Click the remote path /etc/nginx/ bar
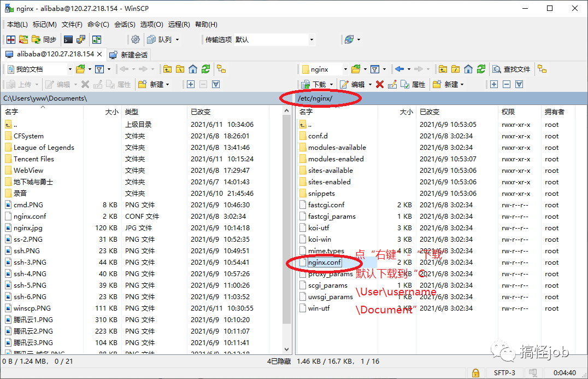This screenshot has width=588, height=379. 441,98
